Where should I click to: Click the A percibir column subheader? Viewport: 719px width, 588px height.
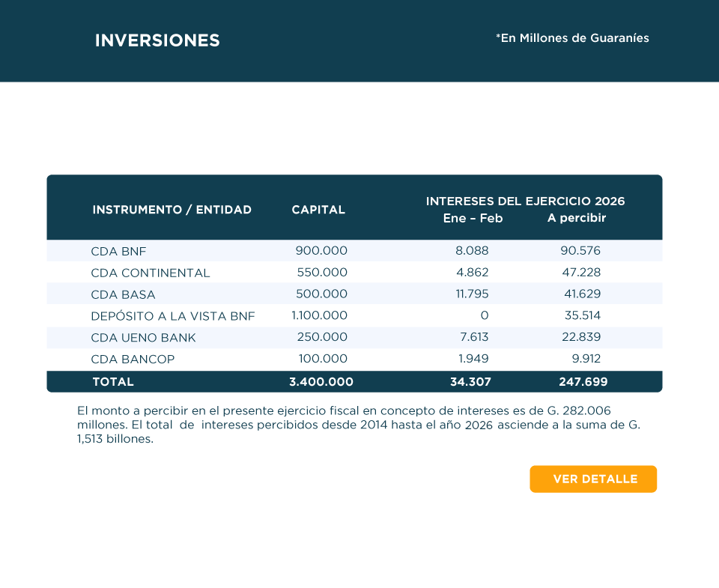tap(576, 218)
